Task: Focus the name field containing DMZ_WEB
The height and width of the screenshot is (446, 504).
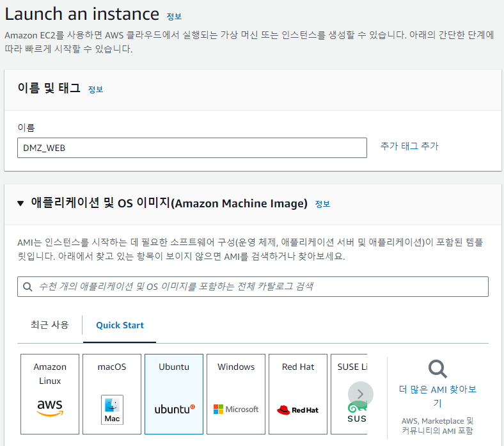Action: click(x=192, y=148)
